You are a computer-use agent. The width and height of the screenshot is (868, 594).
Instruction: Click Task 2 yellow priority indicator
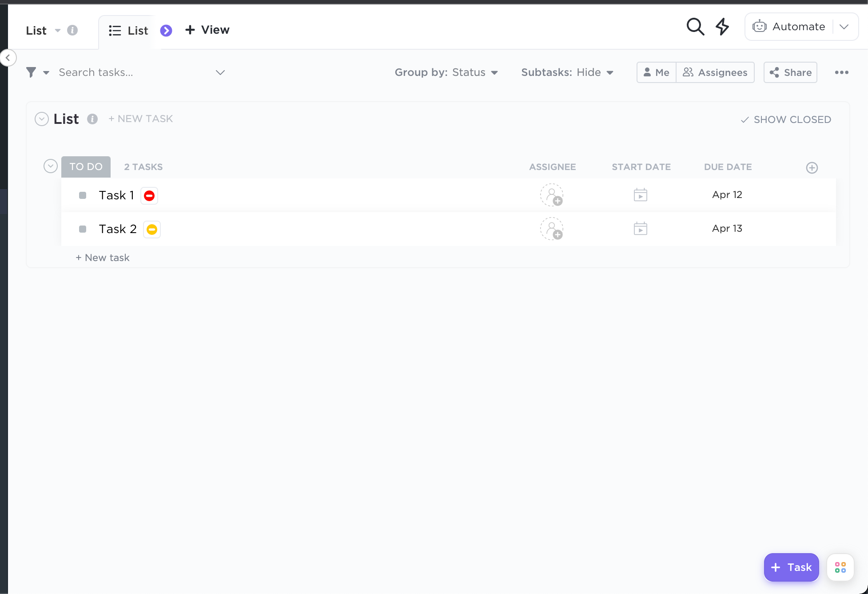coord(152,229)
